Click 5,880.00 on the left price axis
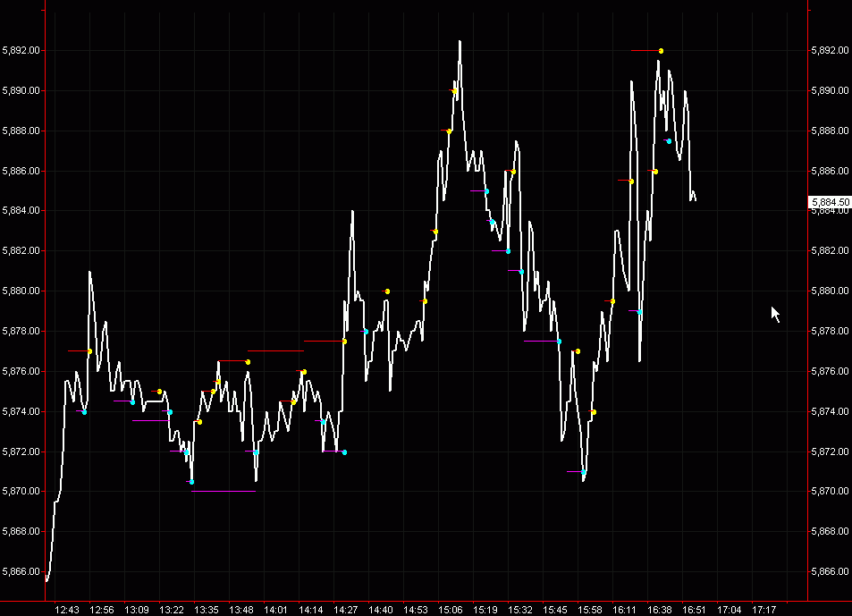Image resolution: width=852 pixels, height=616 pixels. click(x=21, y=291)
